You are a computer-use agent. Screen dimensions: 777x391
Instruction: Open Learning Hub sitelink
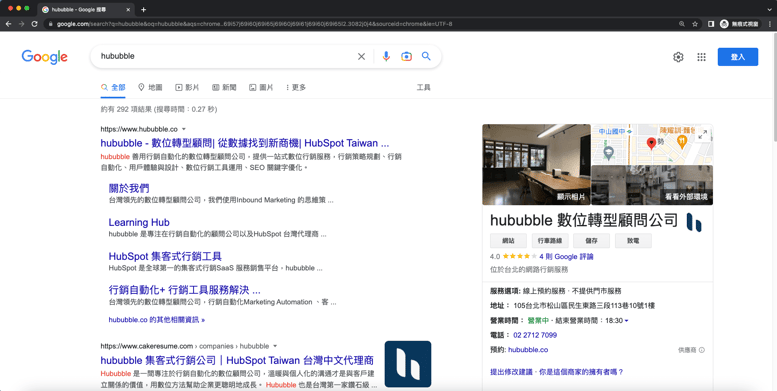coord(139,223)
